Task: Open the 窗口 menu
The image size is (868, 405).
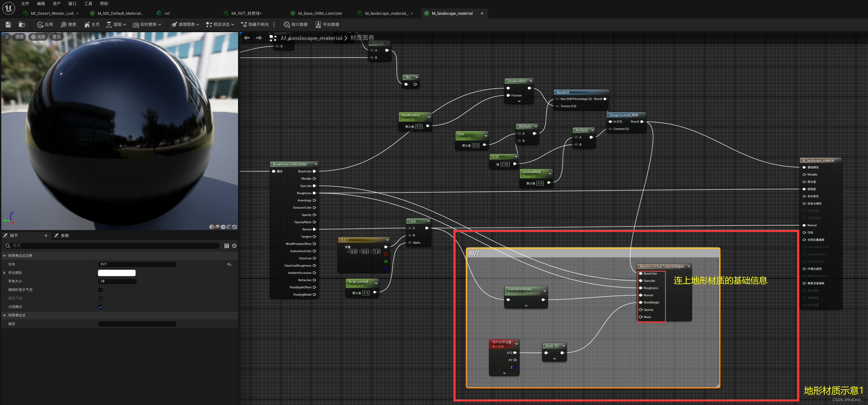Action: coord(72,4)
